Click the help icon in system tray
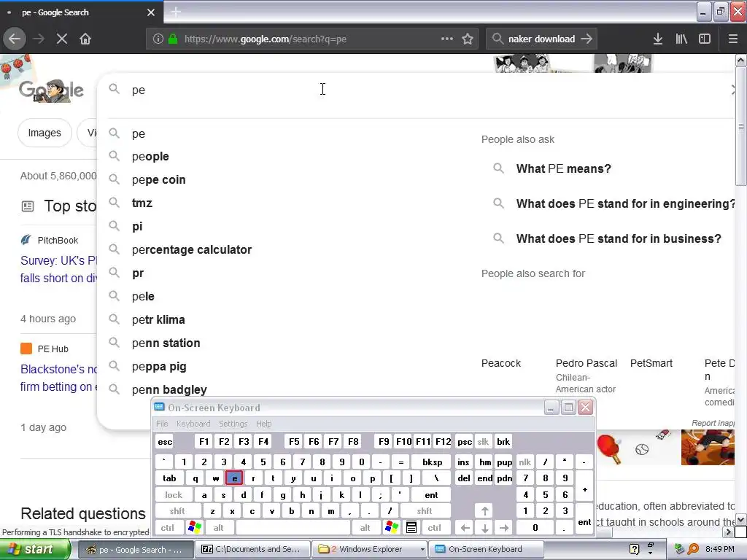The image size is (747, 560). coord(634,549)
